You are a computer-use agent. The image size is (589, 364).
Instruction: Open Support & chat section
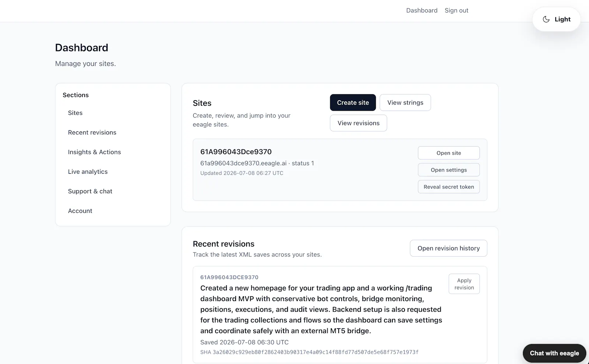[x=90, y=191]
